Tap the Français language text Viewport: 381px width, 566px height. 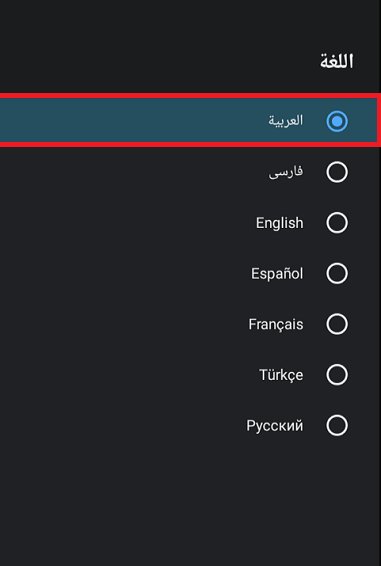point(276,325)
